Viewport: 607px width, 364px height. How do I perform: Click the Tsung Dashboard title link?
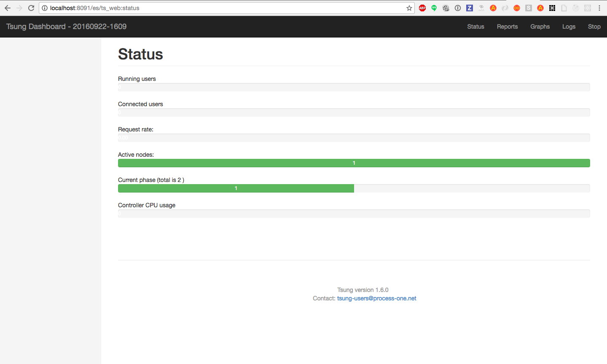[66, 27]
